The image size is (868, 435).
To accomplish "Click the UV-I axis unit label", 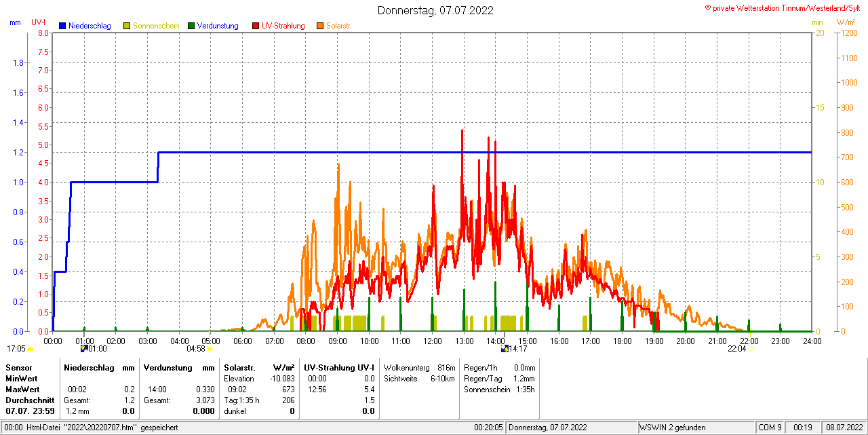I will pyautogui.click(x=39, y=22).
